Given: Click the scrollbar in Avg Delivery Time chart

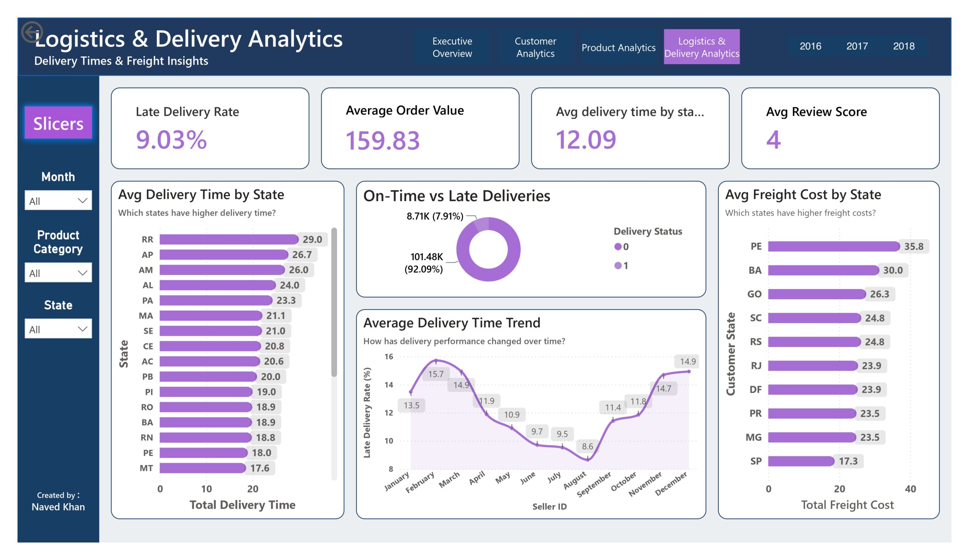Looking at the screenshot, I should [x=334, y=303].
